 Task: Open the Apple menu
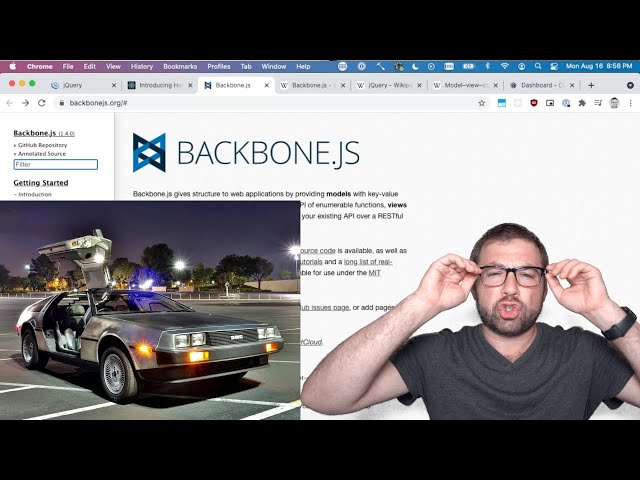(13, 66)
